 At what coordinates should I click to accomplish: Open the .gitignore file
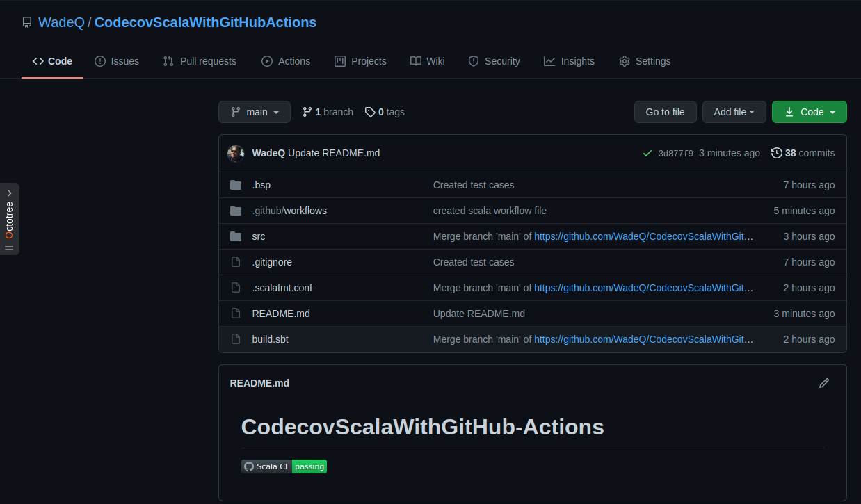pyautogui.click(x=272, y=262)
